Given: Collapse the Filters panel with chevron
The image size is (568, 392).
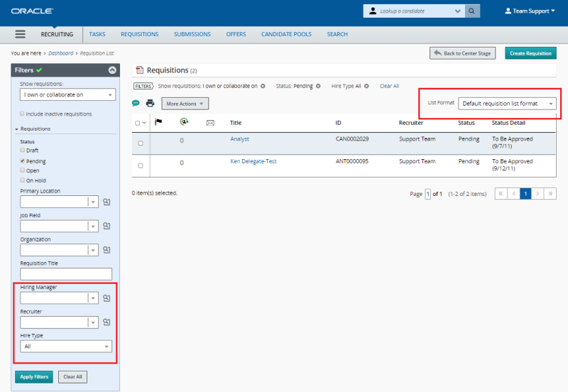Looking at the screenshot, I should click(111, 70).
